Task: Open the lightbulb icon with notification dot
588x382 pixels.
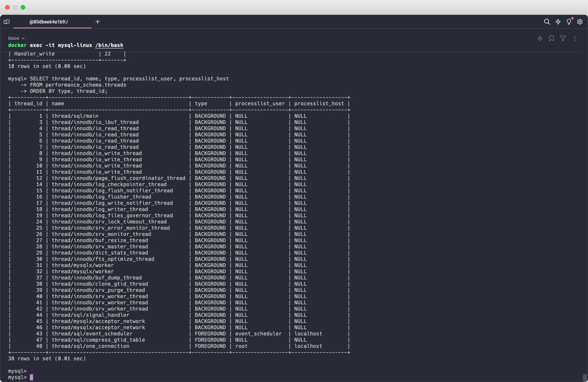Action: [569, 22]
